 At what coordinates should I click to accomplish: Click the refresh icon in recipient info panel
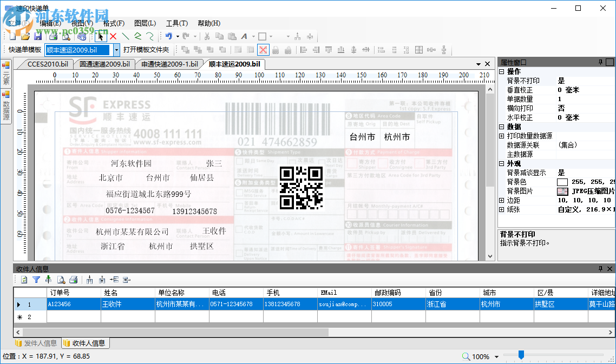click(x=24, y=280)
